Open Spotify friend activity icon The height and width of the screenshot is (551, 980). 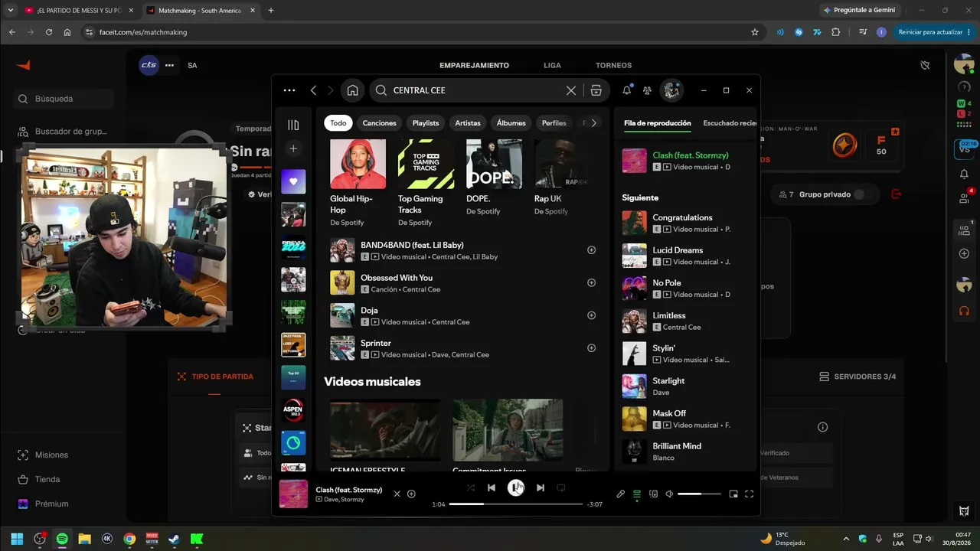point(647,90)
